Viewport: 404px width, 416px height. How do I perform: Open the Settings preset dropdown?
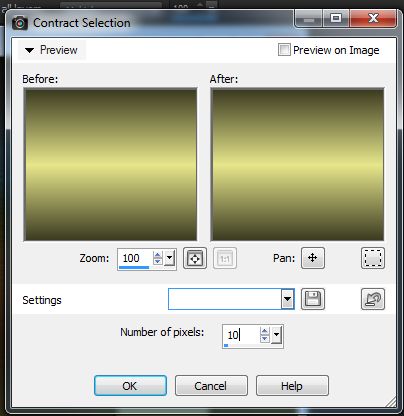[x=287, y=299]
